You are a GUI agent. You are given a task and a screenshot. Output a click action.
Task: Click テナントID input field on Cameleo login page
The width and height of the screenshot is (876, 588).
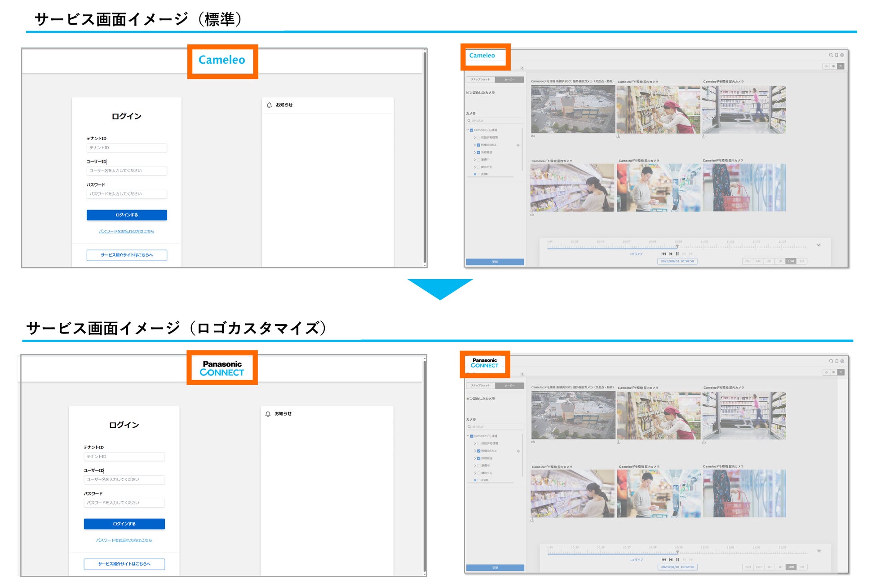pyautogui.click(x=127, y=148)
